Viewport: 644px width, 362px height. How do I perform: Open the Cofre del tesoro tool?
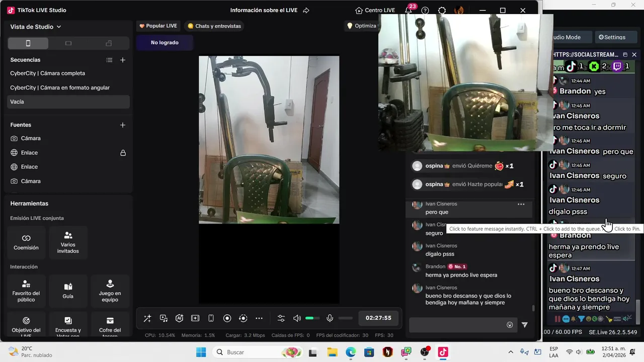click(x=110, y=325)
